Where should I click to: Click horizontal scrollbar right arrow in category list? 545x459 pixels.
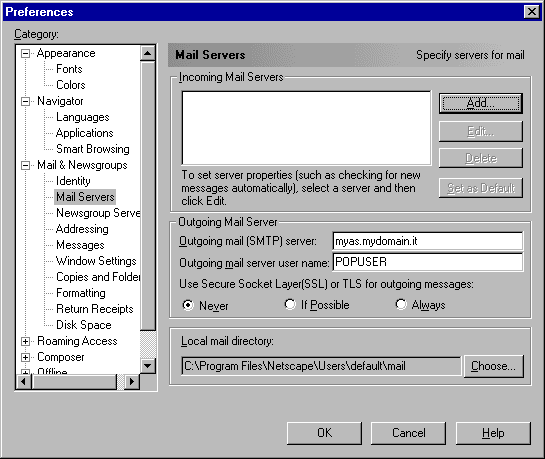(132, 382)
